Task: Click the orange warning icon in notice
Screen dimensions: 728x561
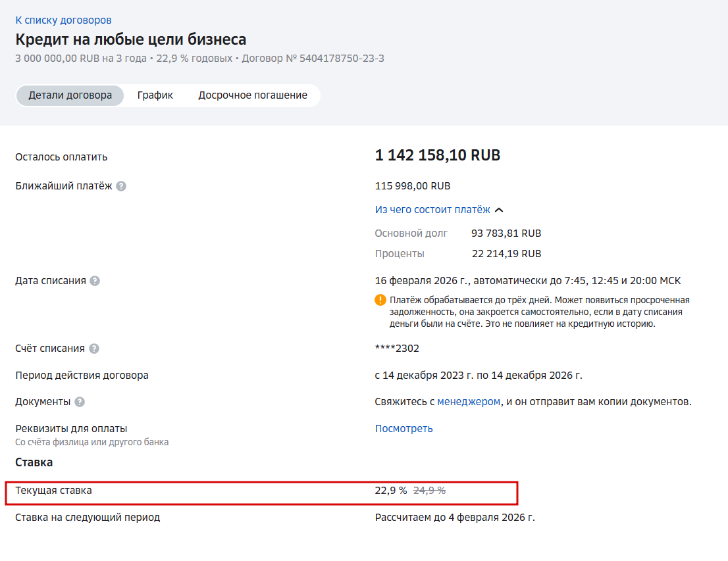Action: (380, 301)
